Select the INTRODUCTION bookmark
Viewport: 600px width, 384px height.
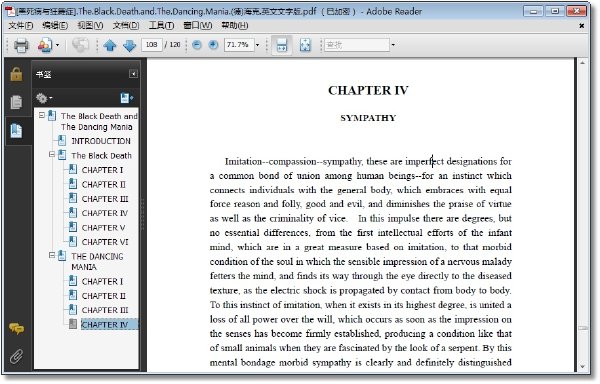[x=101, y=141]
